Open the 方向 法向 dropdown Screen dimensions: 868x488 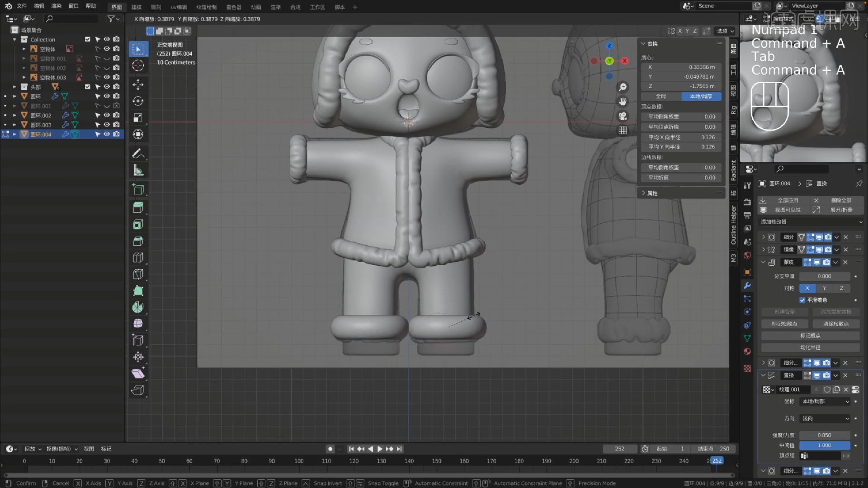[825, 418]
